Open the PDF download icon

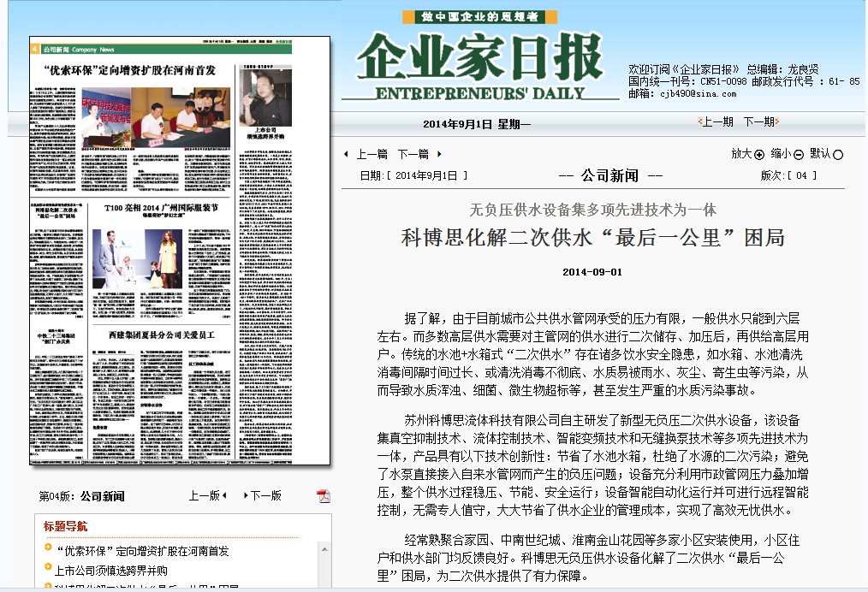click(324, 496)
